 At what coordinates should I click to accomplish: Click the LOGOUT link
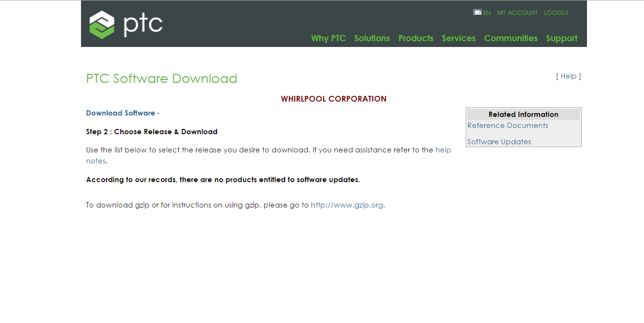tap(556, 13)
